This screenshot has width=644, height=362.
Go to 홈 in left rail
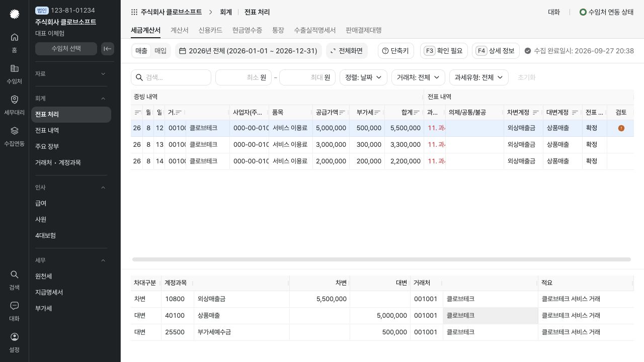(x=14, y=43)
